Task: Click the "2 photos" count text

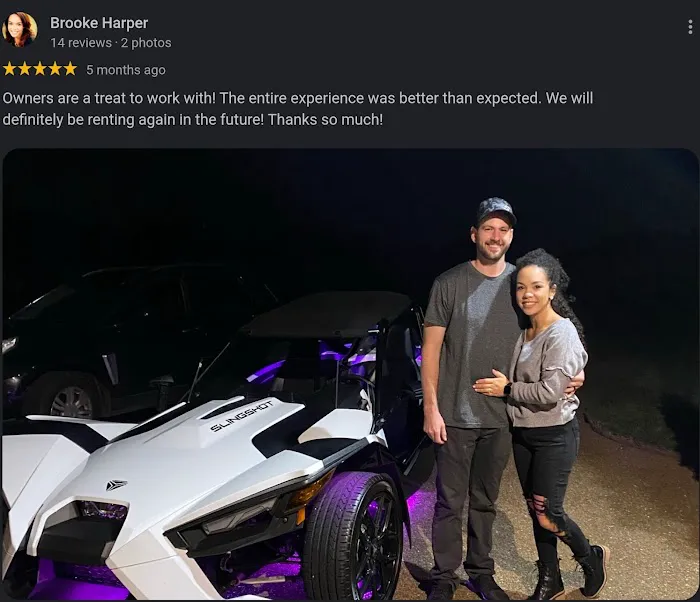Action: [x=146, y=43]
